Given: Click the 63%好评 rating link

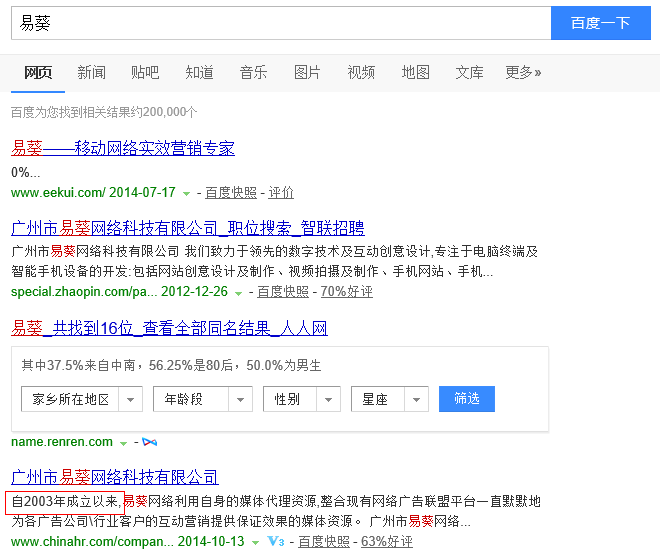Looking at the screenshot, I should coord(387,541).
